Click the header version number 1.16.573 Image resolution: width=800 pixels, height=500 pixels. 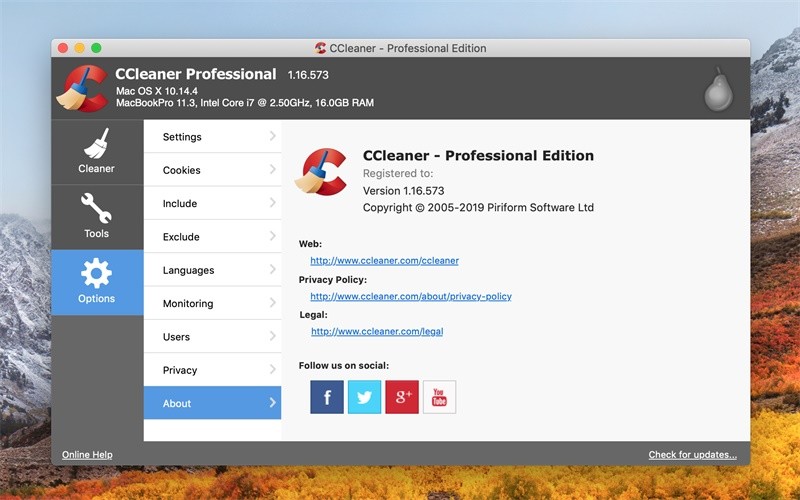(308, 75)
